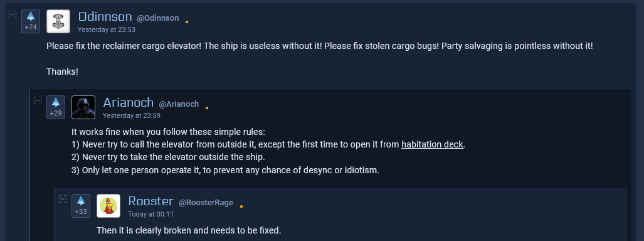644x241 pixels.
Task: Upvote Rooster's reply with +33
Action: pos(81,206)
